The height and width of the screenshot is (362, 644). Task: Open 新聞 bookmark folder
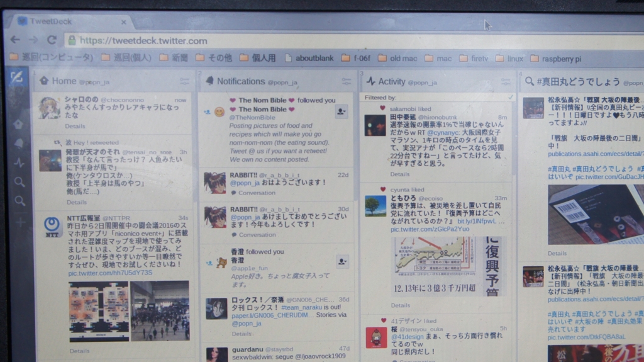[x=174, y=57]
